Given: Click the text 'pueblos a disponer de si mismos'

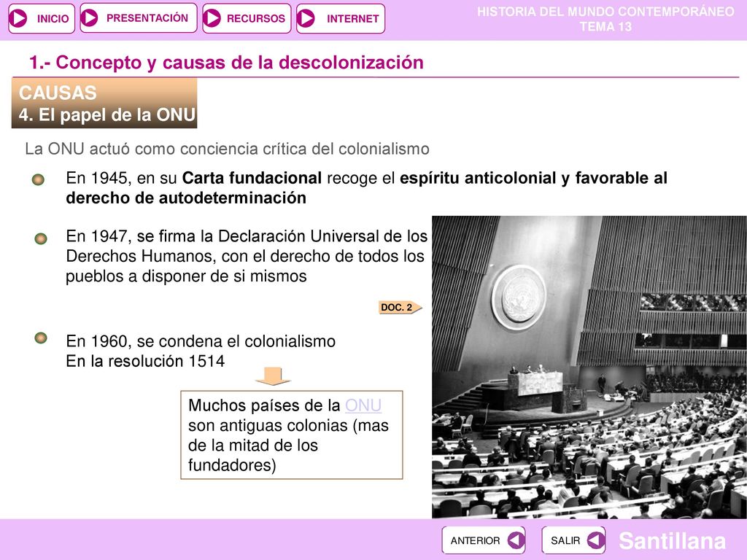Looking at the screenshot, I should [x=186, y=276].
